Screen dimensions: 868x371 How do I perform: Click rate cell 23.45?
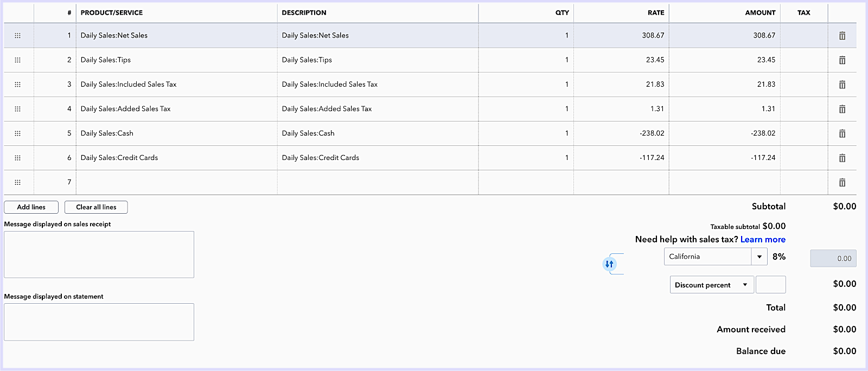(x=621, y=60)
